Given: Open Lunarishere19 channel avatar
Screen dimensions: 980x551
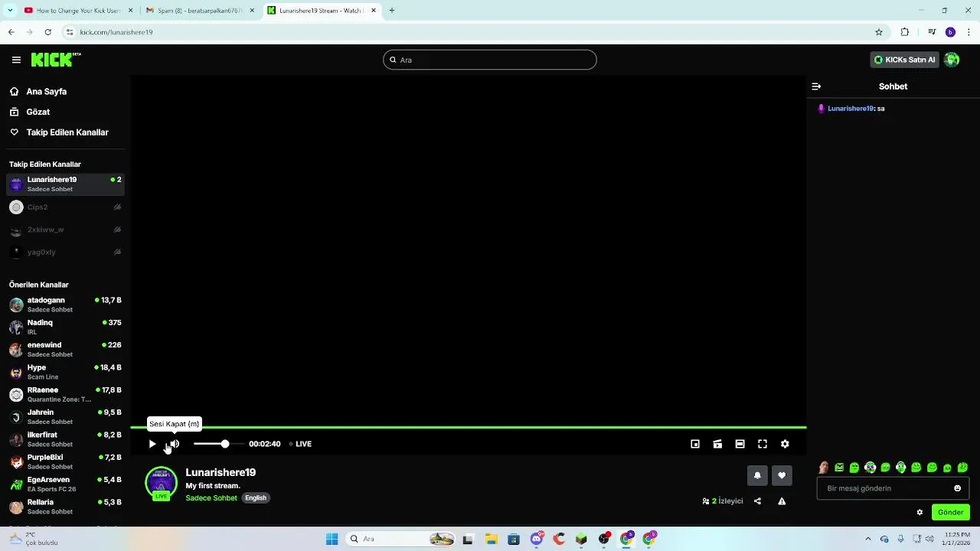Looking at the screenshot, I should (x=161, y=483).
